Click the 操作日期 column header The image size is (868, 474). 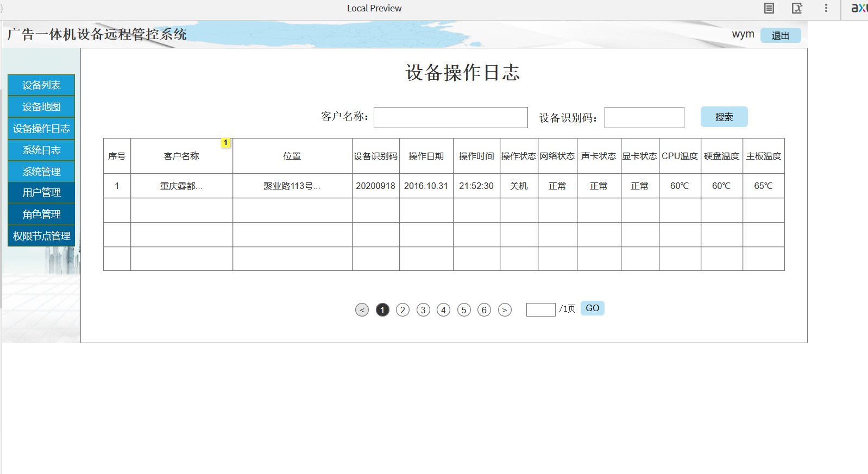(x=426, y=156)
